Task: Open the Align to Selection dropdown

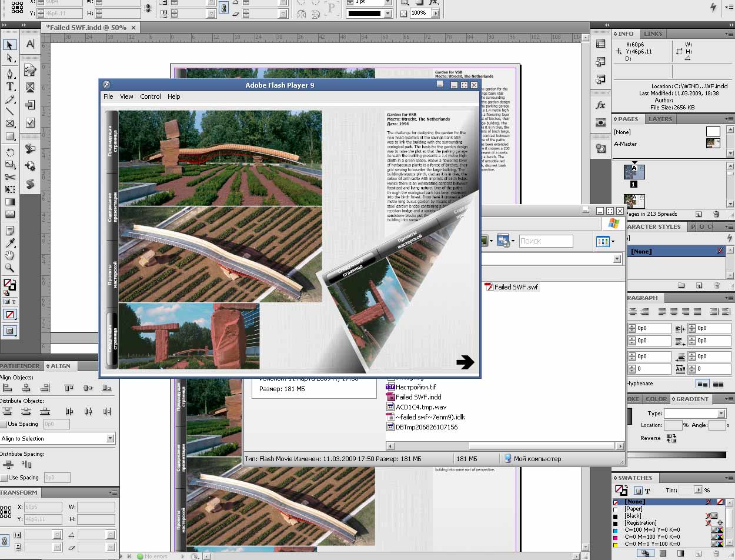Action: point(110,438)
